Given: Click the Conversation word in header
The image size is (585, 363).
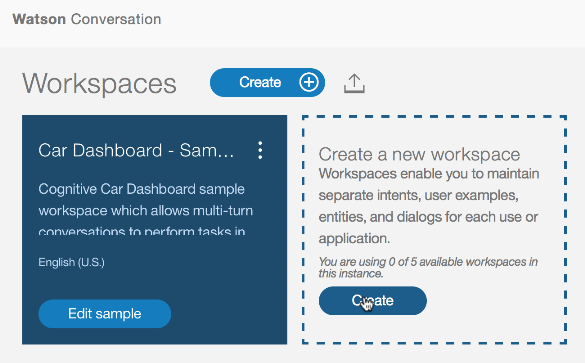Looking at the screenshot, I should (116, 19).
